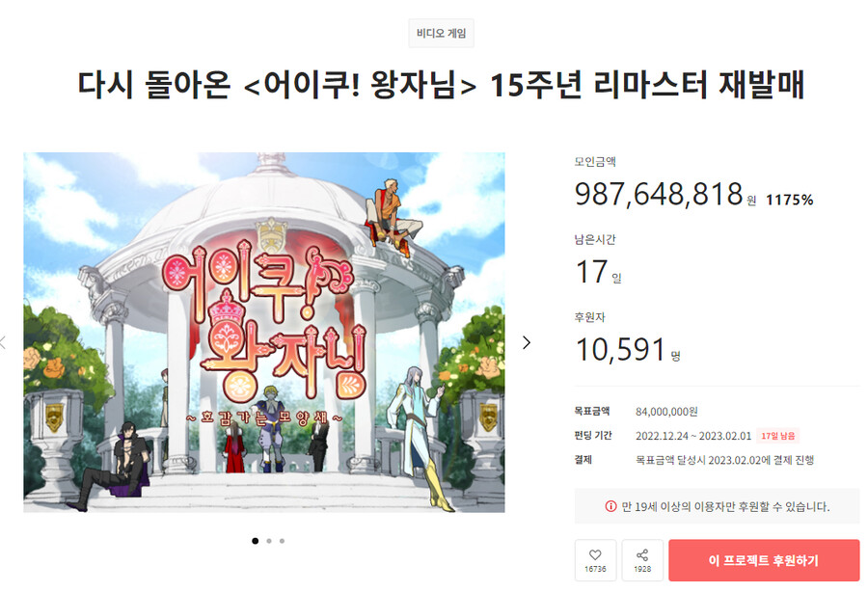Click the funding period dates
868x592 pixels.
click(x=693, y=436)
